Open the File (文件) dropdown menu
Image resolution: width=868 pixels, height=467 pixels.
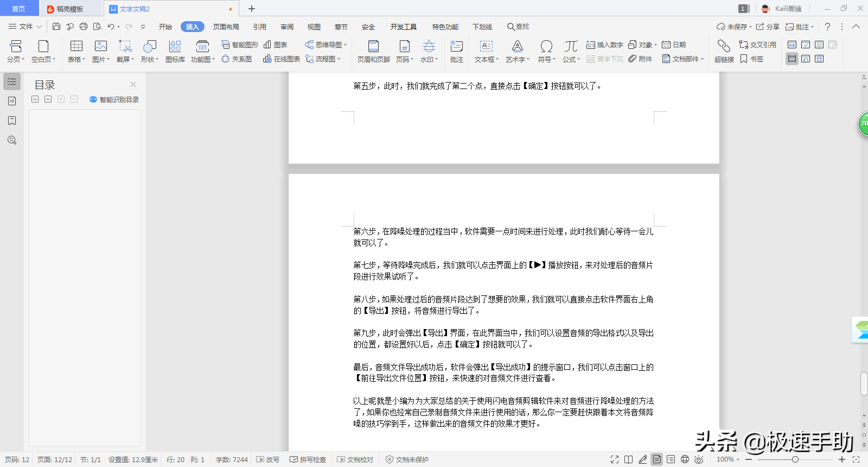[x=25, y=27]
